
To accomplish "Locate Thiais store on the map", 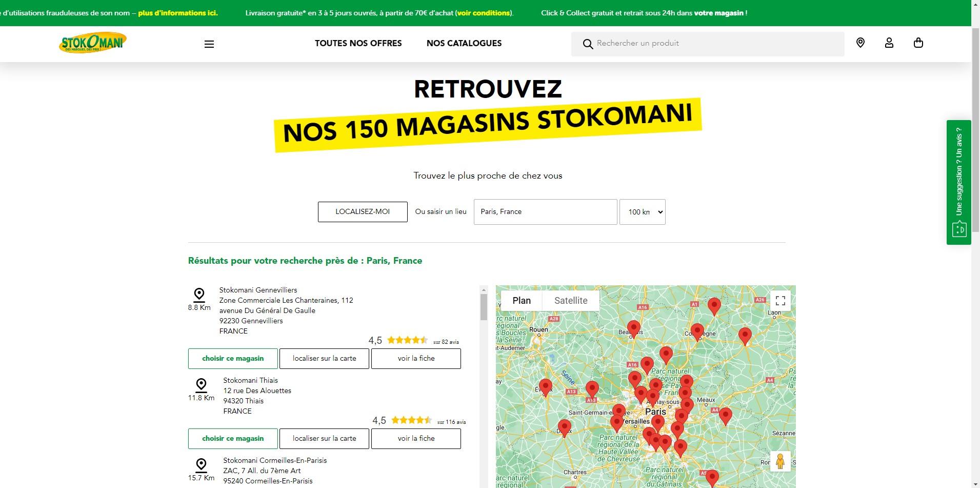I will pyautogui.click(x=324, y=439).
